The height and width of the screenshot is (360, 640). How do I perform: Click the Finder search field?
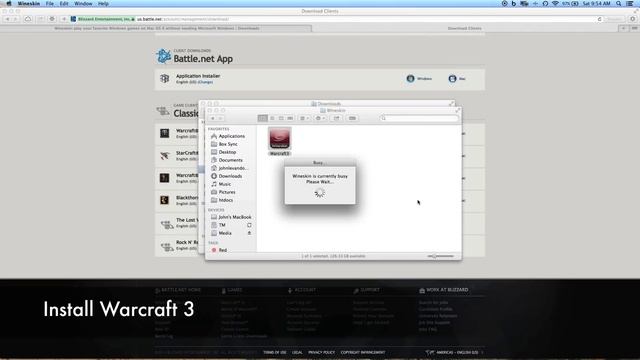[x=419, y=118]
